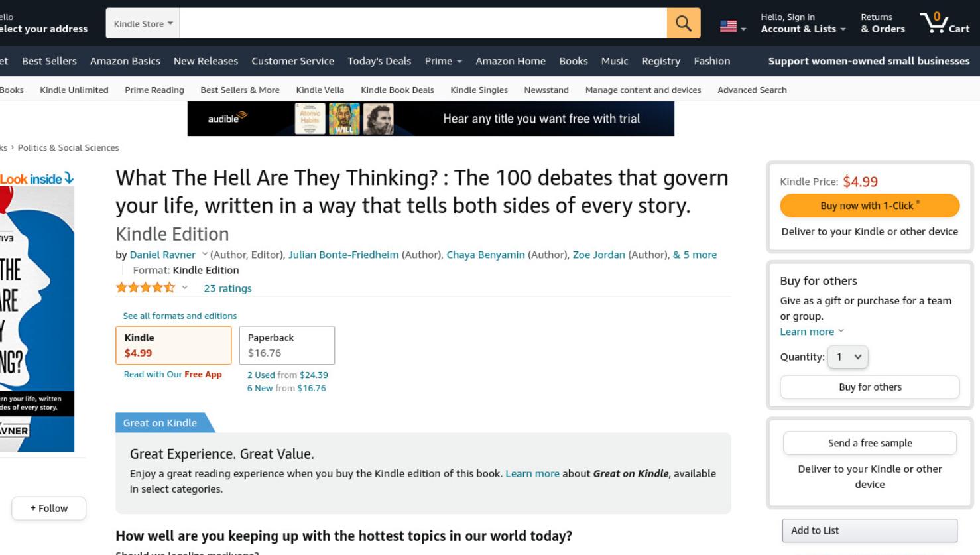980x555 pixels.
Task: Go to New Releases
Action: click(206, 61)
